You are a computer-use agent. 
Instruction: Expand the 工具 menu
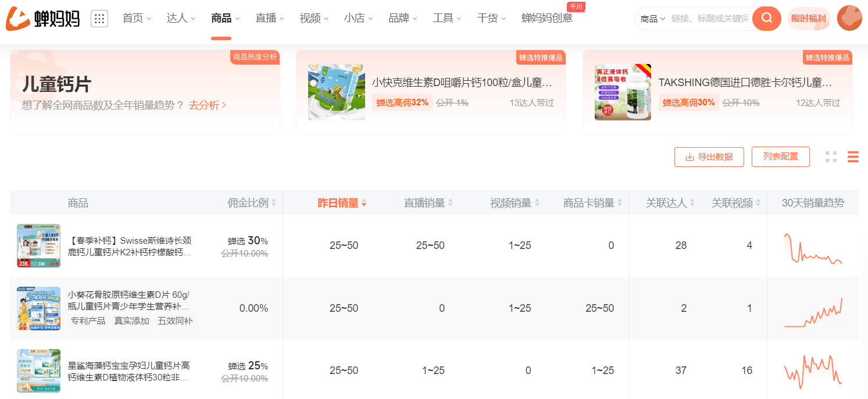(447, 18)
